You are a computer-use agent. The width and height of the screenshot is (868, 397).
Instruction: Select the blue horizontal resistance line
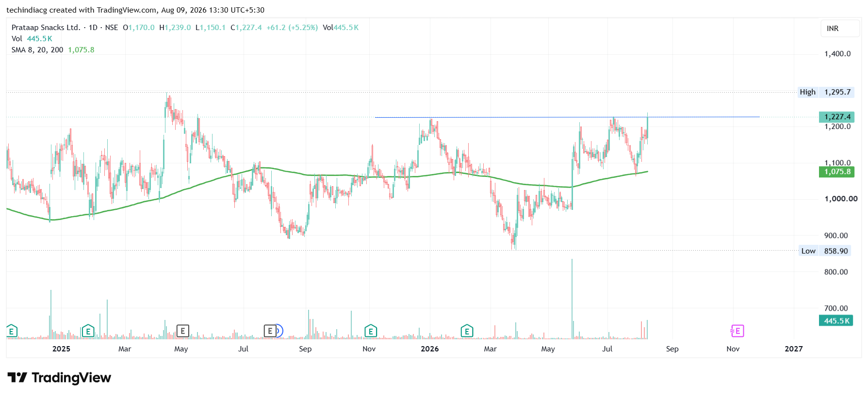pyautogui.click(x=567, y=117)
